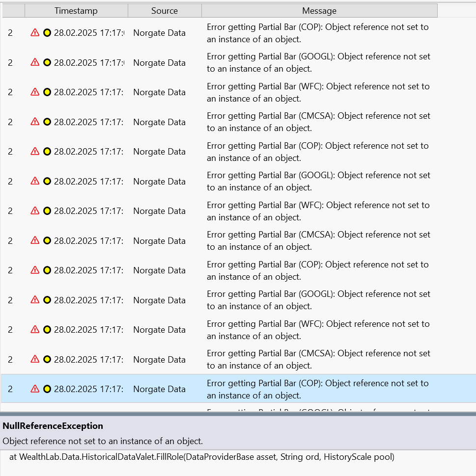Click the timestamp of the topmost GOOGL row
Screen dimensions: 476x476
point(89,62)
